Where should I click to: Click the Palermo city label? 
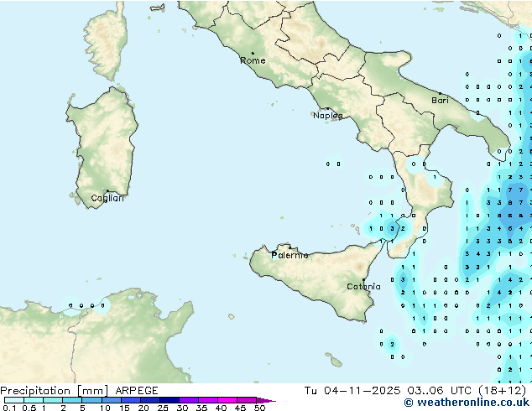289,255
